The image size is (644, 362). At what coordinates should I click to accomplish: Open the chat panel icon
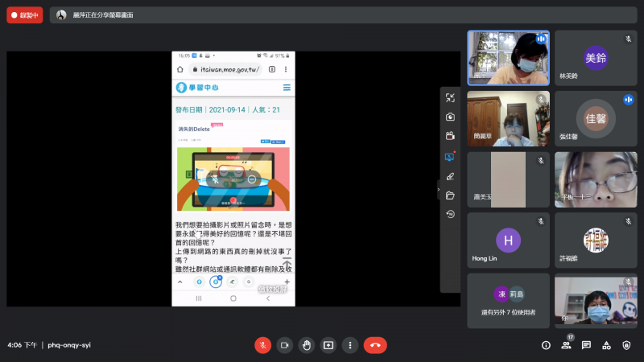[586, 345]
